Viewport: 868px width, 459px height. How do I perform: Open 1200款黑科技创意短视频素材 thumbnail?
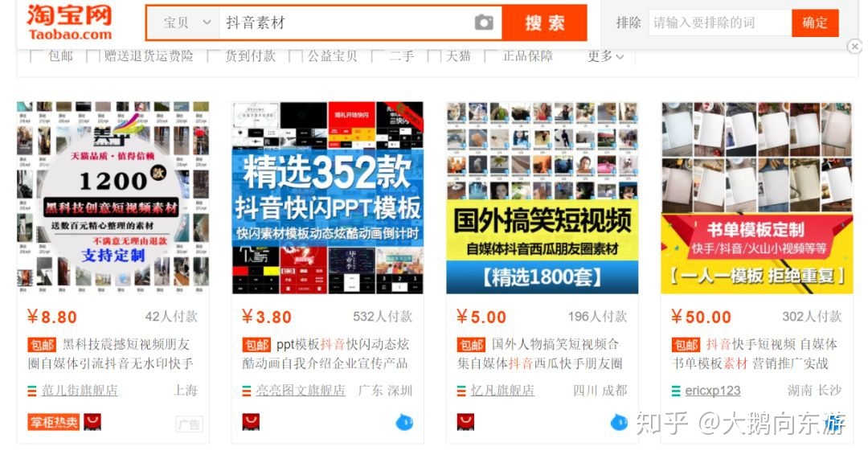coord(113,197)
